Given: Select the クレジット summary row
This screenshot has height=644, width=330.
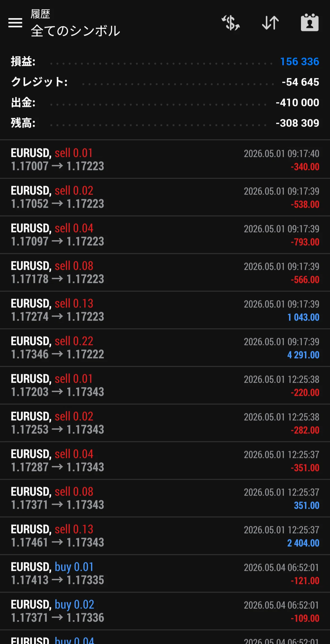Looking at the screenshot, I should click(x=165, y=82).
